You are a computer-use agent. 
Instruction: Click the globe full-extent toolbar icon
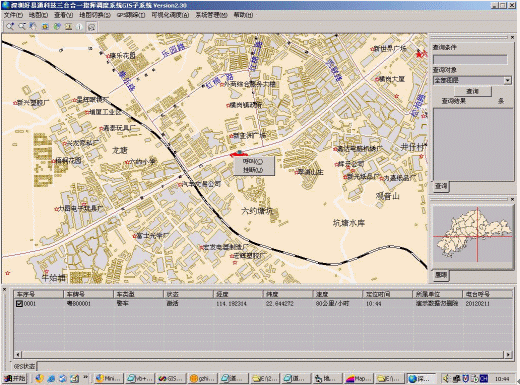click(57, 26)
